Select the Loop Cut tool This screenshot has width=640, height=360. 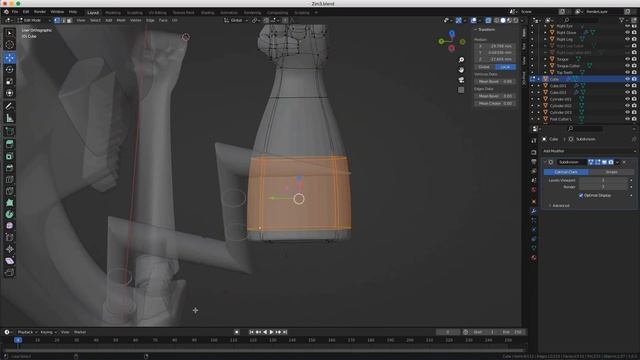9,180
